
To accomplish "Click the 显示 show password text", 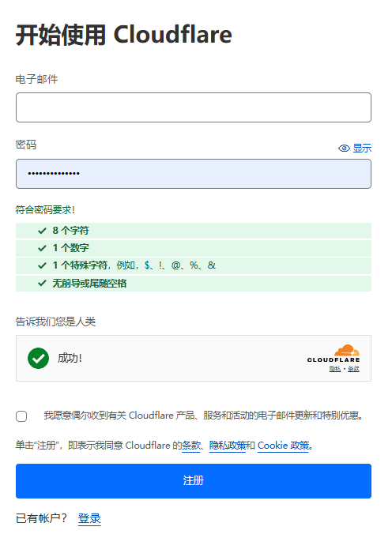I will pyautogui.click(x=362, y=148).
